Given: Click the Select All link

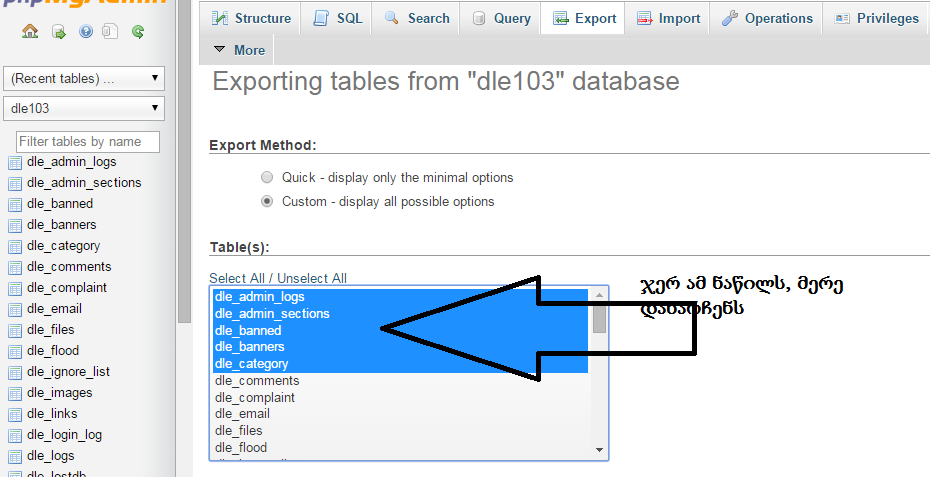Looking at the screenshot, I should (239, 278).
